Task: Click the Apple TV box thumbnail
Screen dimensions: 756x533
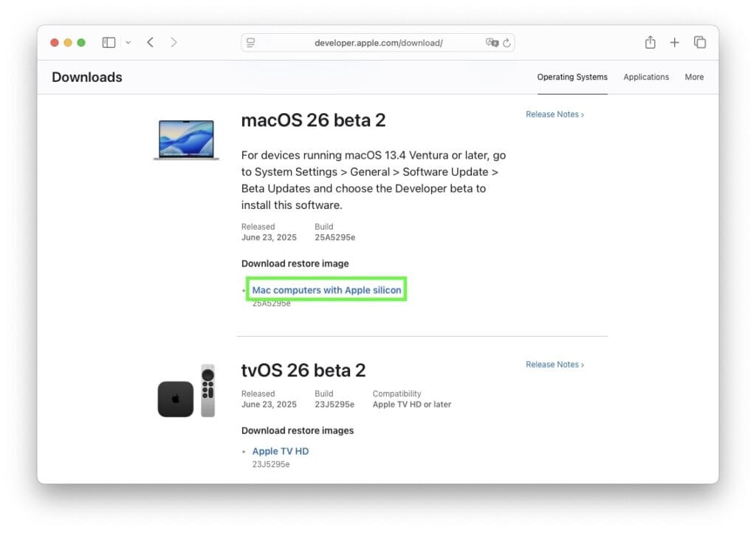Action: click(176, 399)
